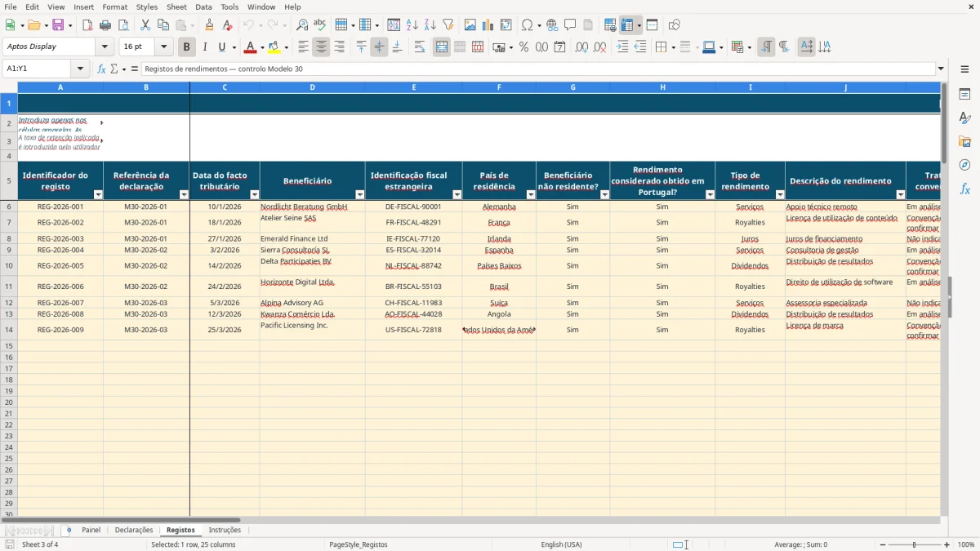This screenshot has height=551, width=980.
Task: Expand the Name Box dropdown
Action: tap(80, 69)
